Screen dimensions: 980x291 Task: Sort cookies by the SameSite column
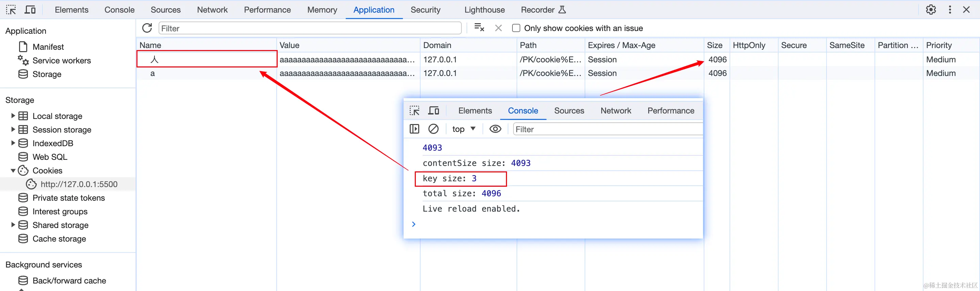(x=851, y=45)
